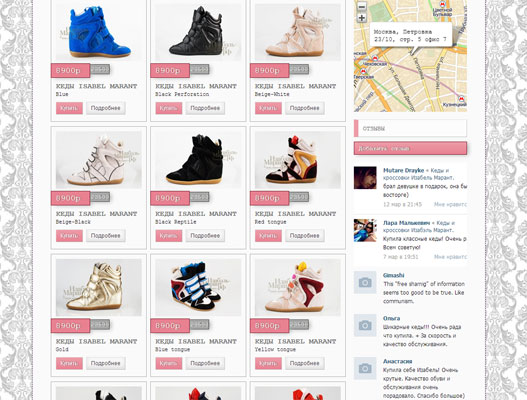Open the Gold sneaker product image
Image resolution: width=527 pixels, height=400 pixels.
click(x=98, y=287)
